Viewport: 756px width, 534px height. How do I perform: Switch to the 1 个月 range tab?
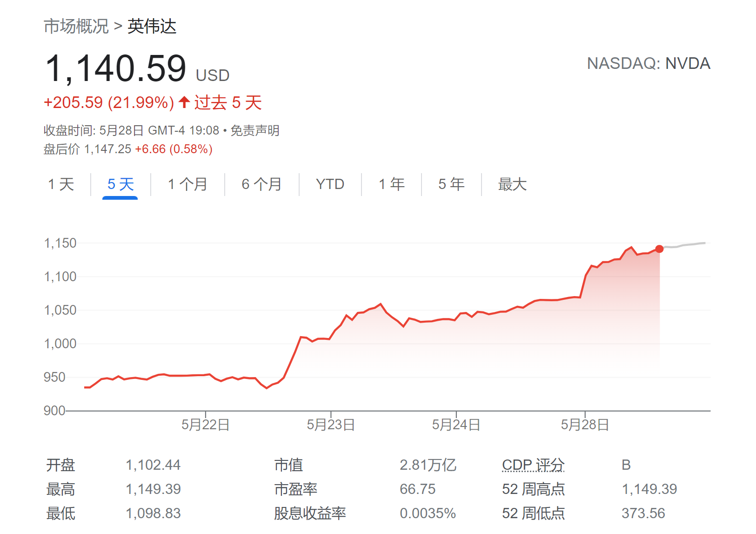(x=187, y=184)
